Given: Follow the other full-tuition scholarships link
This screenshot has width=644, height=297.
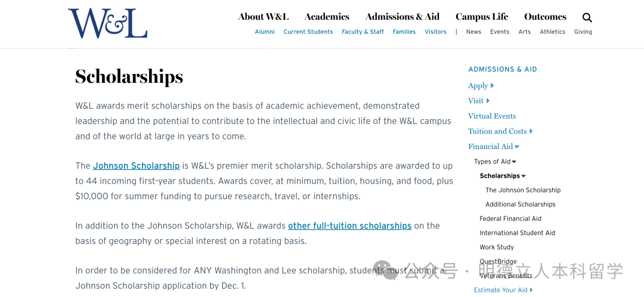Looking at the screenshot, I should 349,226.
